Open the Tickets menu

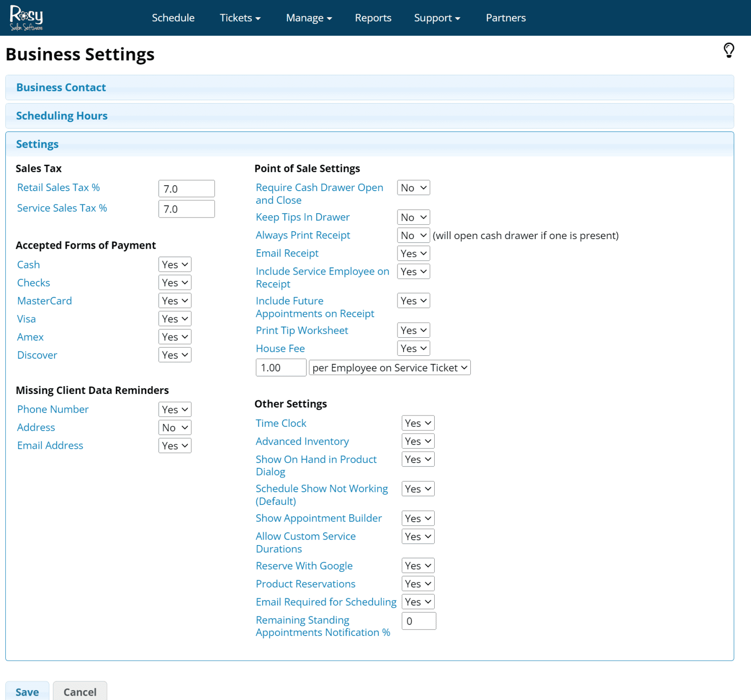coord(240,18)
